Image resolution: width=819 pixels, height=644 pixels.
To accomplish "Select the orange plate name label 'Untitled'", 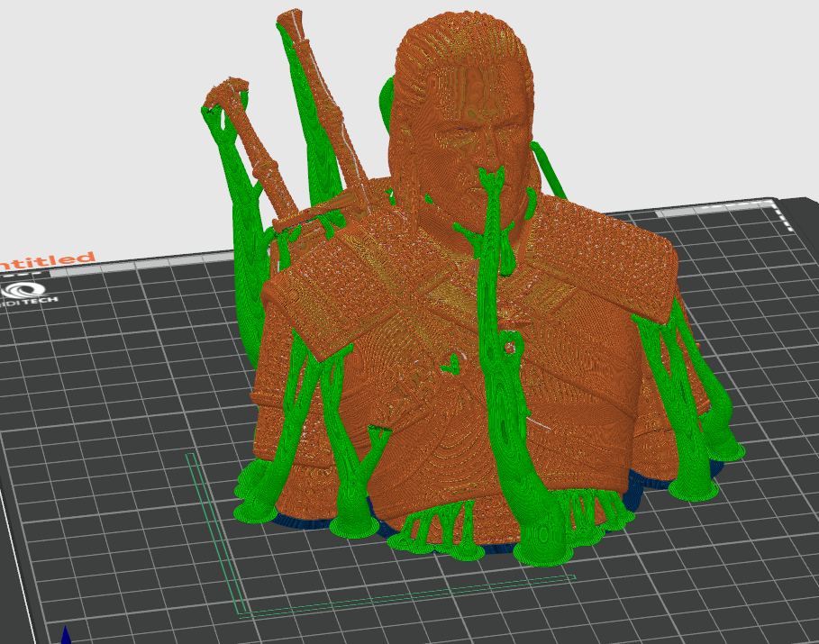I will (46, 260).
